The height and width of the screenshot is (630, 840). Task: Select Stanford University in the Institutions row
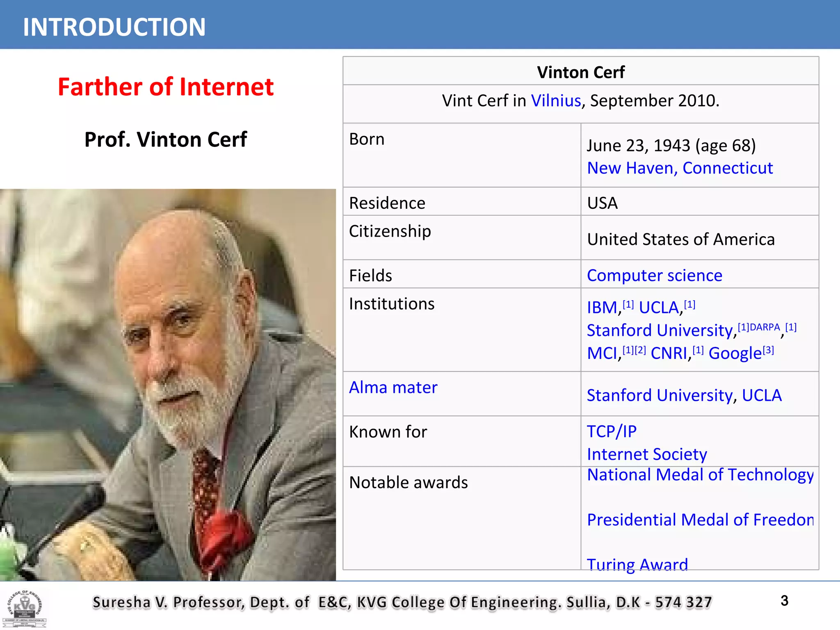click(660, 331)
